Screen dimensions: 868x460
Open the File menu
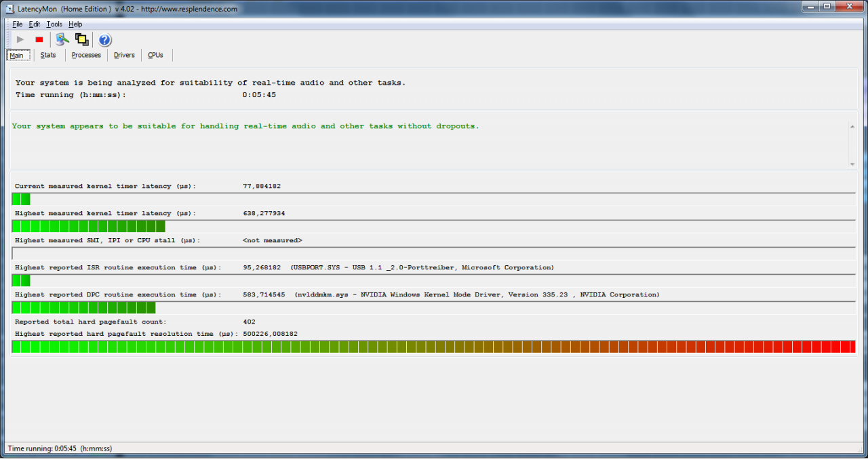[x=18, y=24]
